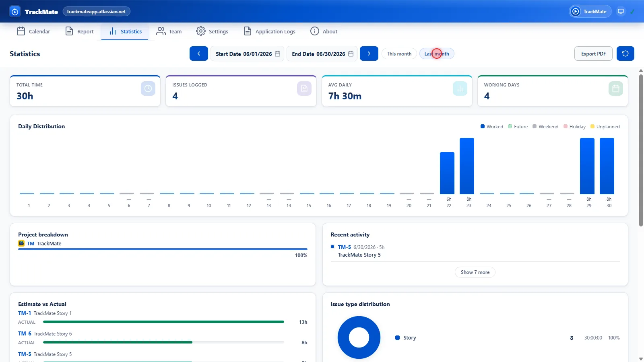Image resolution: width=644 pixels, height=362 pixels.
Task: Click the clock icon on Total Time card
Action: [148, 88]
